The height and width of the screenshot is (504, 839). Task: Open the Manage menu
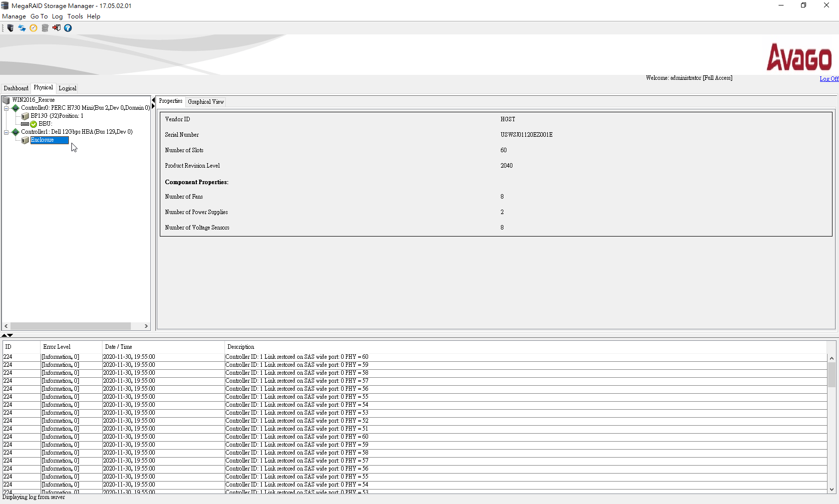(x=14, y=16)
